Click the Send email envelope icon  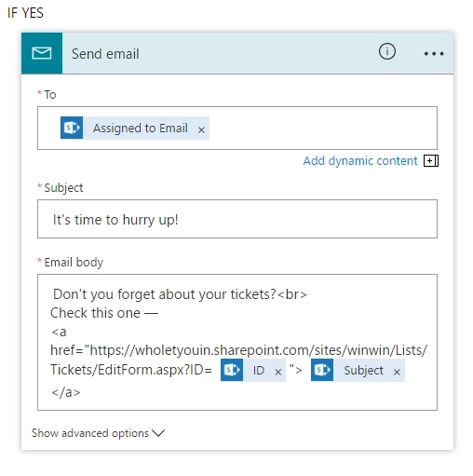coord(42,53)
